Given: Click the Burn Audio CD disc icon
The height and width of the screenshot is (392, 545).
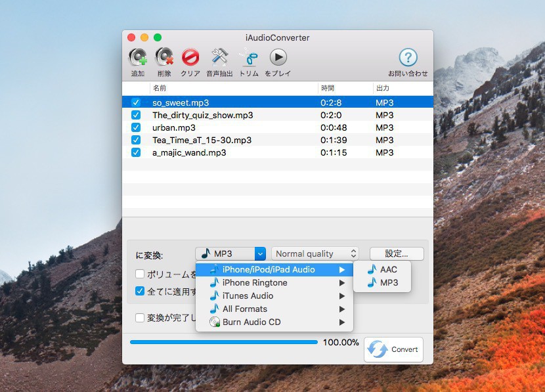Looking at the screenshot, I should coord(214,322).
